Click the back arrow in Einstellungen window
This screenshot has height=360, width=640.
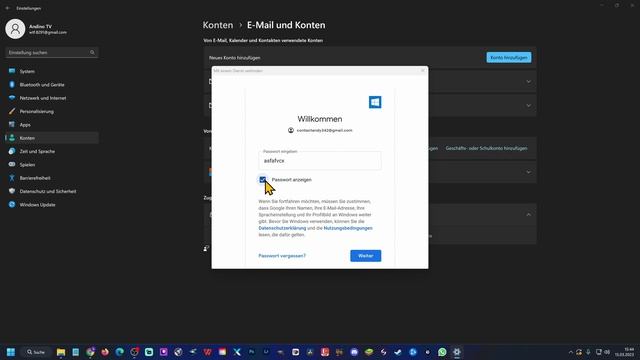click(8, 8)
